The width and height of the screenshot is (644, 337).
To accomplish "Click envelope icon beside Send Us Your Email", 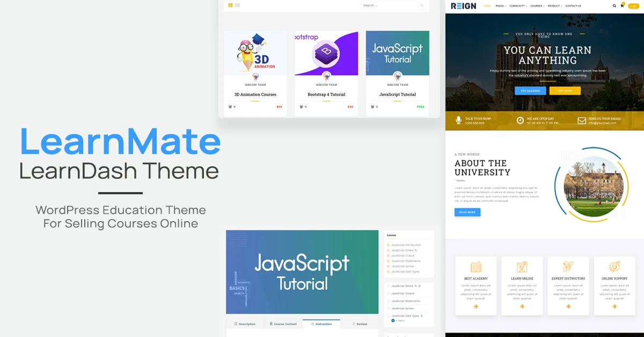I will 582,120.
